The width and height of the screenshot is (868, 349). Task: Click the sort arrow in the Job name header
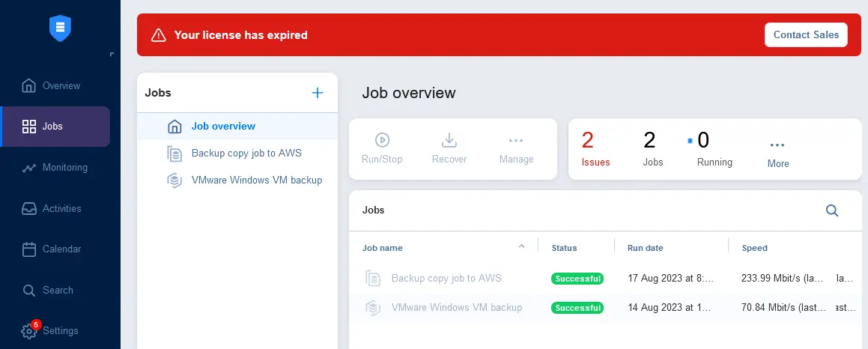point(521,246)
